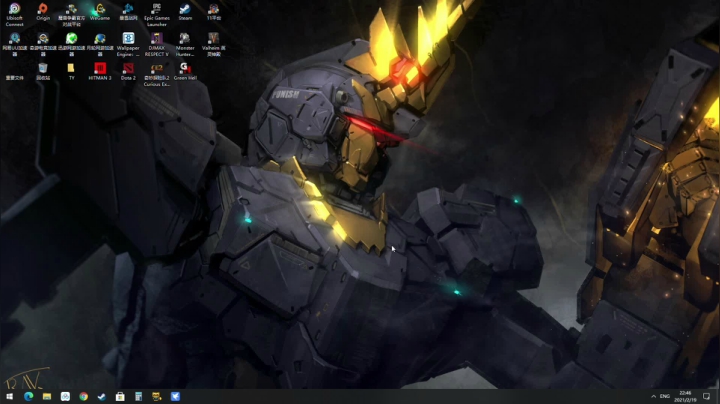
Task: Select the Valheim desktop shortcut
Action: point(214,44)
